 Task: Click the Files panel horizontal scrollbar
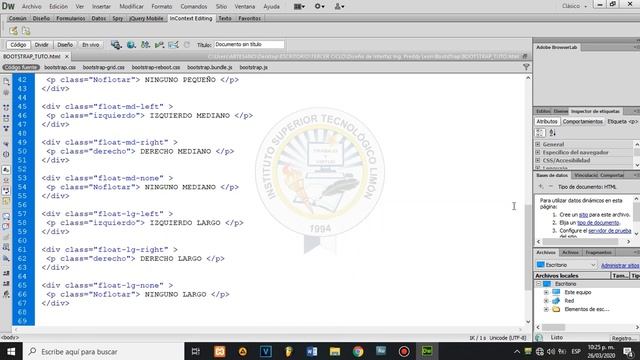click(x=553, y=327)
